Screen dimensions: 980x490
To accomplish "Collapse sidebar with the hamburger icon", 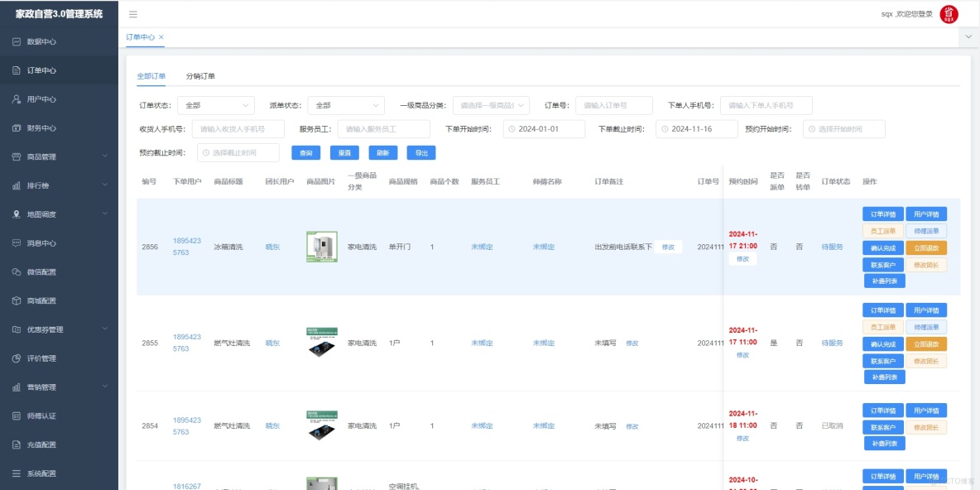I will pyautogui.click(x=132, y=13).
